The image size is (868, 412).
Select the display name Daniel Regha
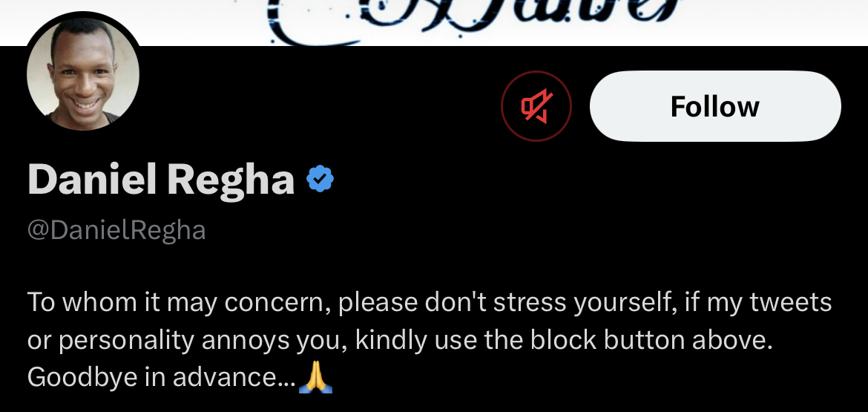tap(161, 180)
